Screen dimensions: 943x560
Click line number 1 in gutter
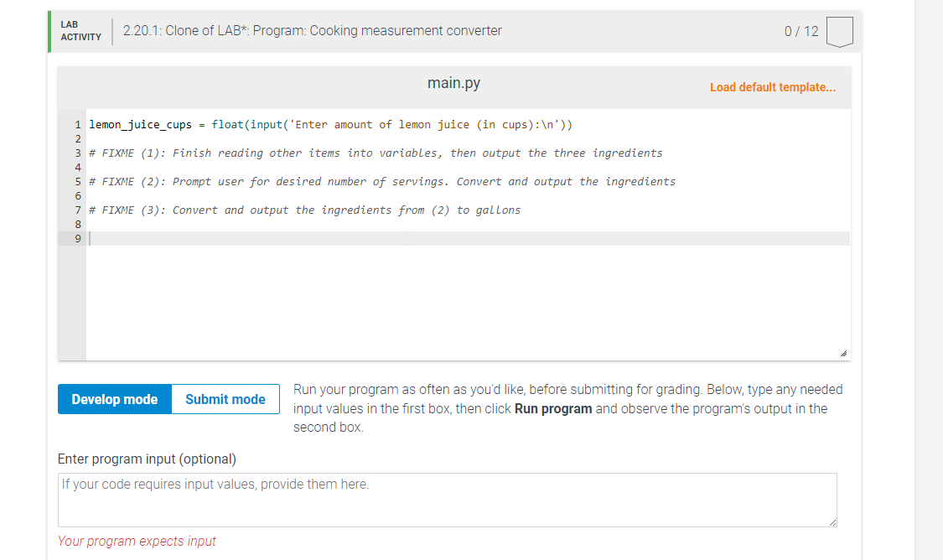coord(78,125)
